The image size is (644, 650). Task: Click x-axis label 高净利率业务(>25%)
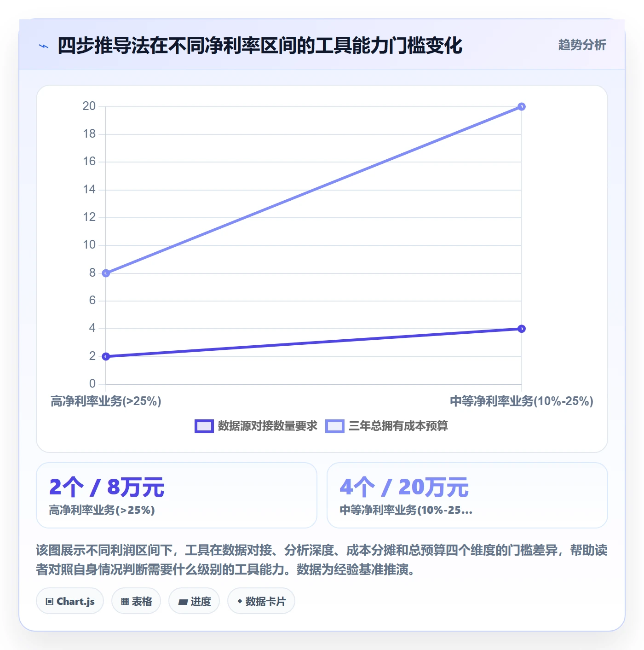click(x=106, y=401)
